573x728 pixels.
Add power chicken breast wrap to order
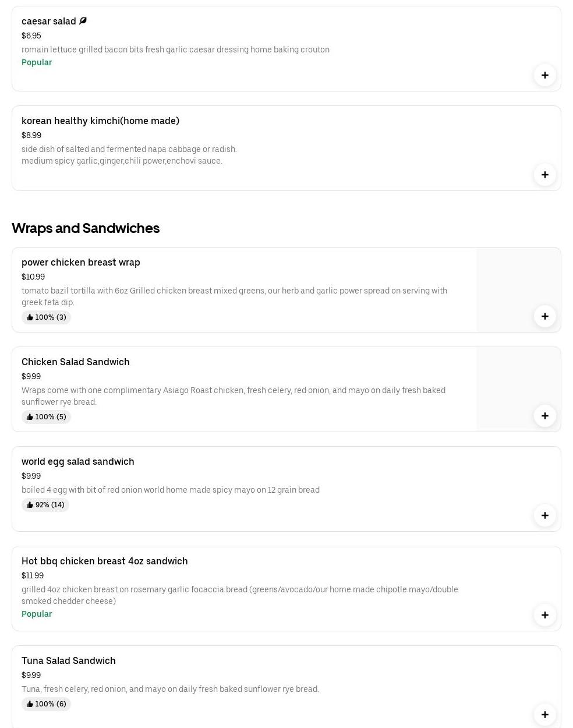click(x=544, y=316)
